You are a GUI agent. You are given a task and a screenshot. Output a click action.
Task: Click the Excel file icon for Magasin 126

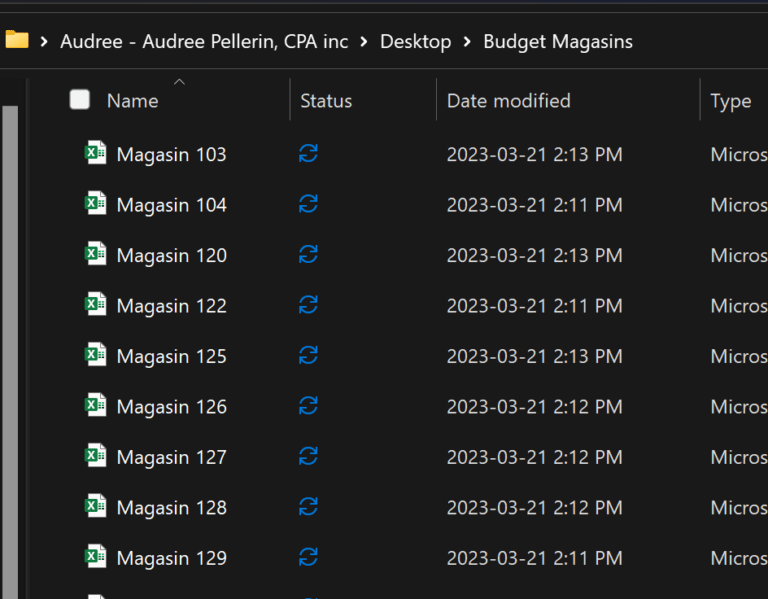(x=95, y=406)
